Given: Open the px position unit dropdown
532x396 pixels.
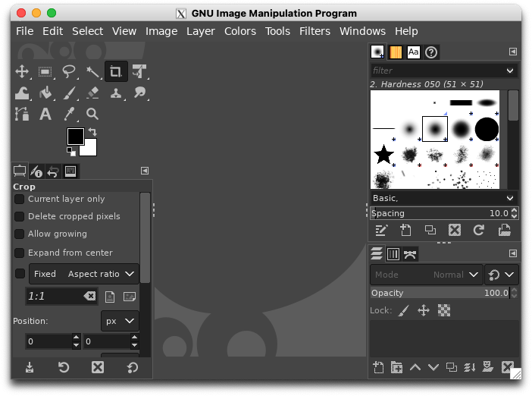Looking at the screenshot, I should (120, 321).
